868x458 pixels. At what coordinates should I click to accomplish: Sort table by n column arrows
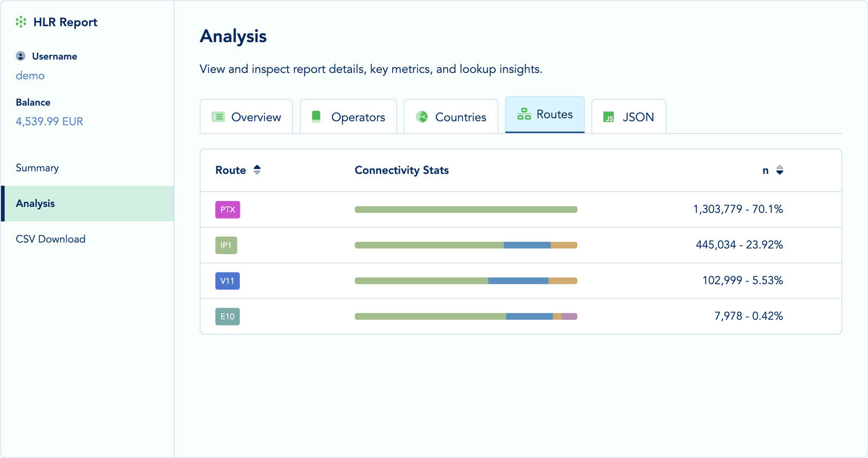[779, 170]
